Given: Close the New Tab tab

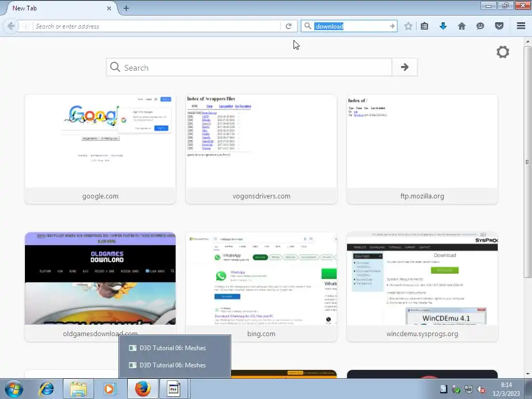Looking at the screenshot, I should tap(109, 8).
